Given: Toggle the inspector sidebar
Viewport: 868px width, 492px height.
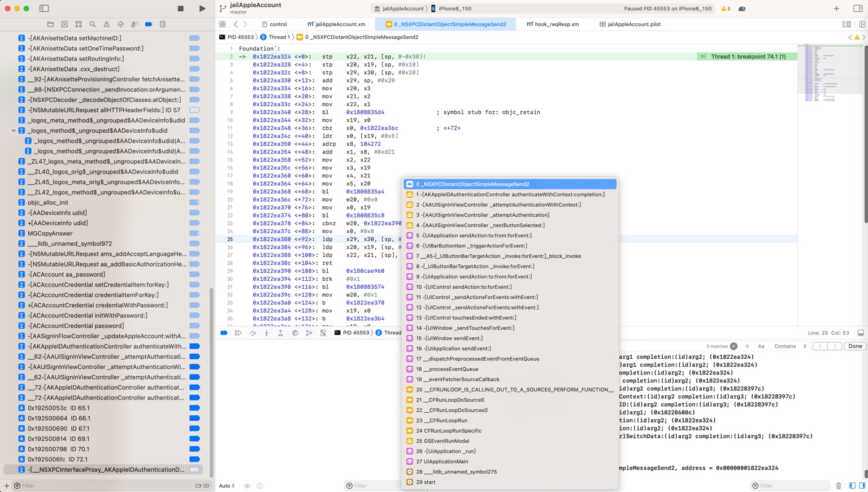Looking at the screenshot, I should point(858,8).
